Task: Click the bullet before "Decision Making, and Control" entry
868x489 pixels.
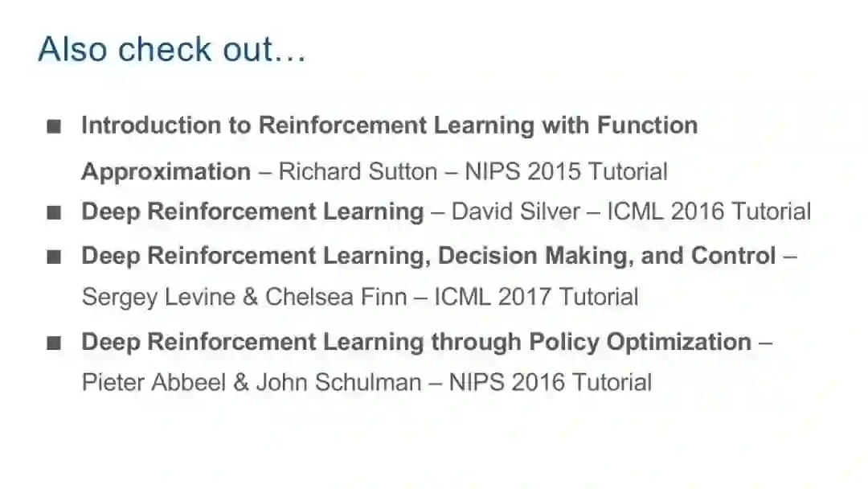Action: 54,257
